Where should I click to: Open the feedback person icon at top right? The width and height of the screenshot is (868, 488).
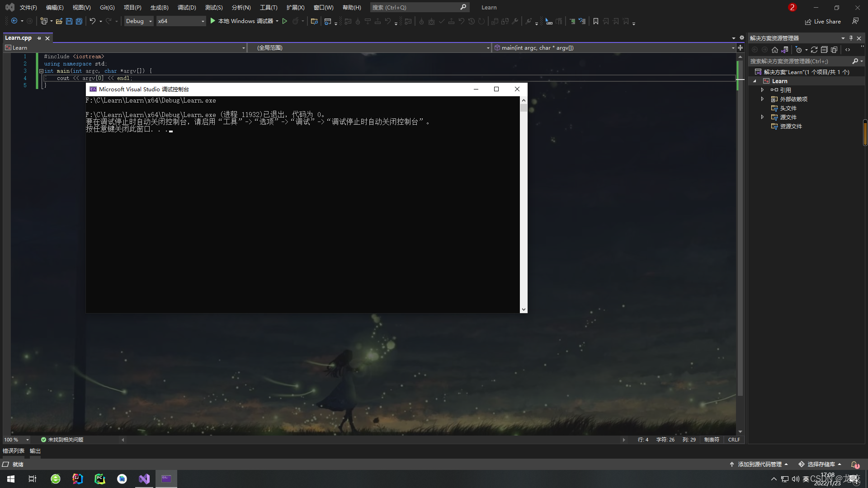[x=855, y=21]
